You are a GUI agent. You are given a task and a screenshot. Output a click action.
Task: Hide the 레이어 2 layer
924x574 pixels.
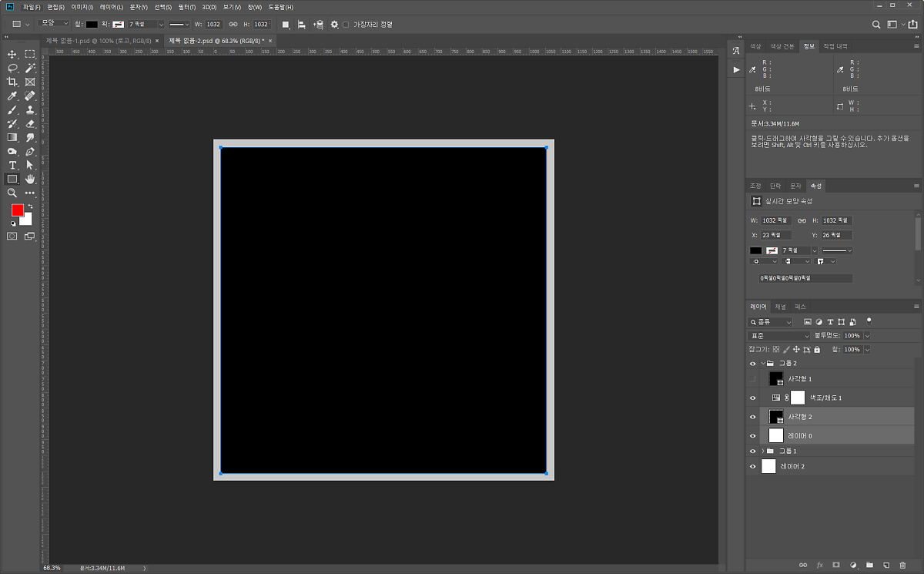(x=753, y=466)
